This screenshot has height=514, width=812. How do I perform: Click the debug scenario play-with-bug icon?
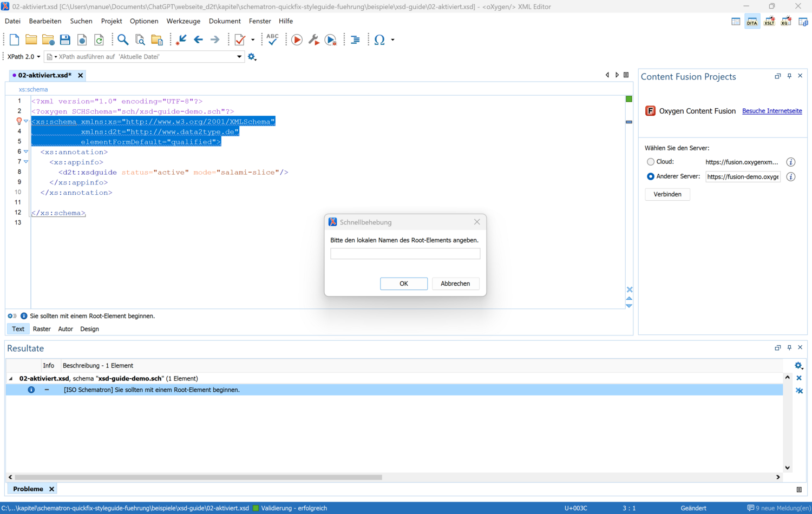pyautogui.click(x=331, y=39)
